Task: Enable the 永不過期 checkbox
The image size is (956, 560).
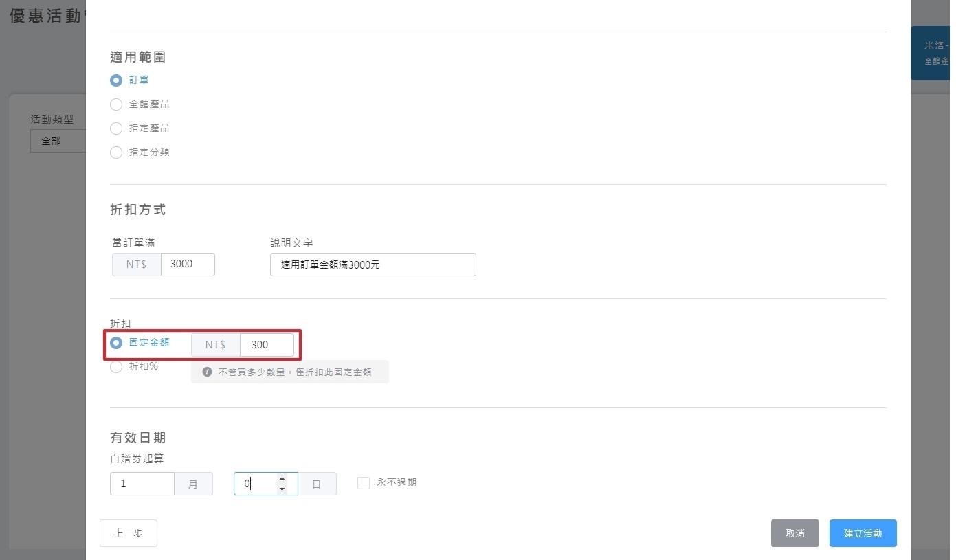Action: click(364, 483)
